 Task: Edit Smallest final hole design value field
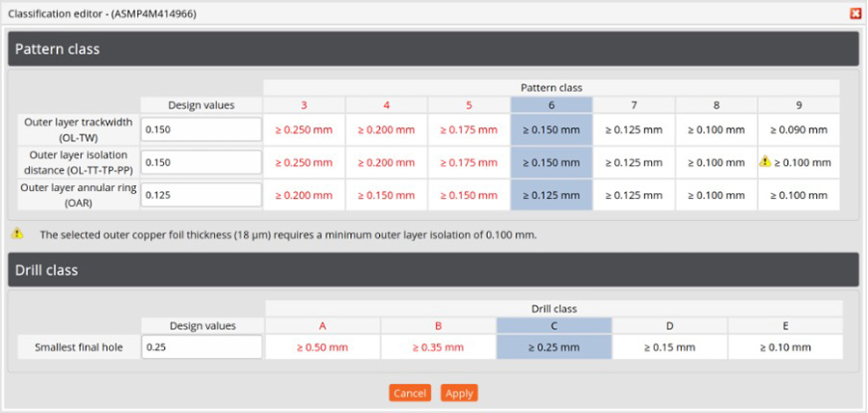tap(201, 346)
